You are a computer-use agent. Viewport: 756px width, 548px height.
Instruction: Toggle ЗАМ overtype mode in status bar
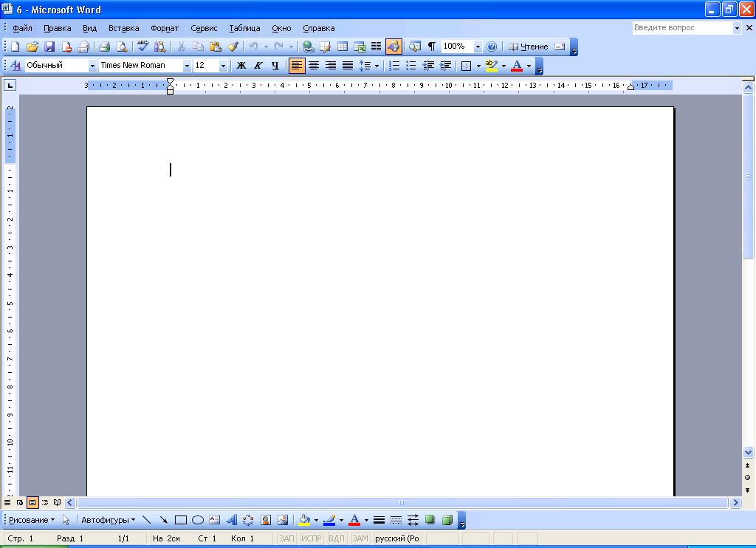point(360,538)
